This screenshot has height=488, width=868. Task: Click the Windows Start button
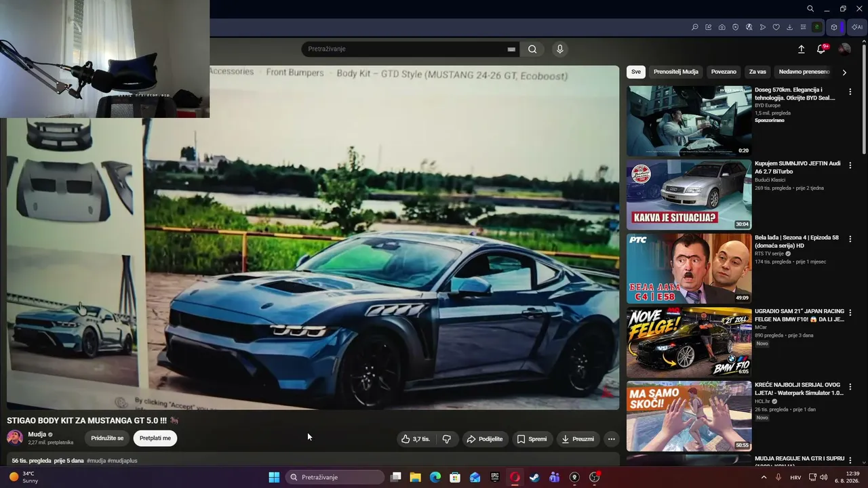click(x=274, y=477)
